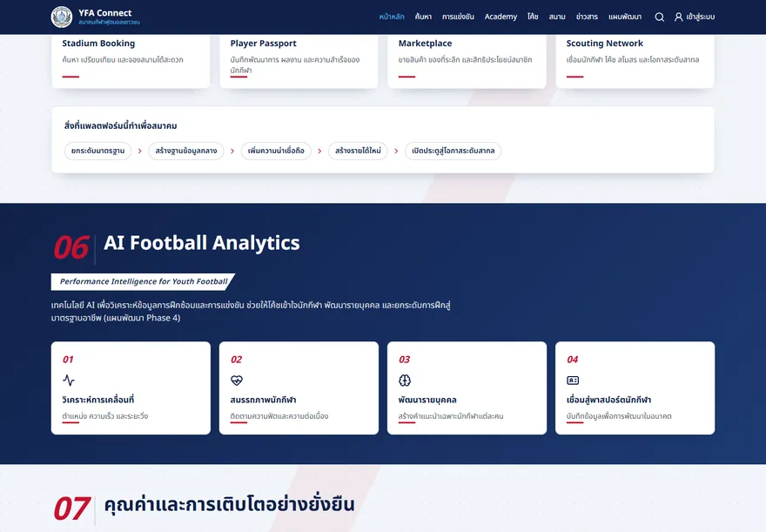Click chevron after สร้างรายได้ใหม่ pill
Image resolution: width=766 pixels, height=532 pixels.
click(x=396, y=151)
